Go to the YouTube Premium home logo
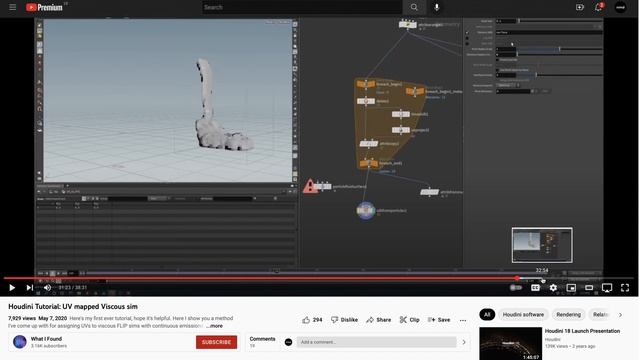 [x=44, y=7]
